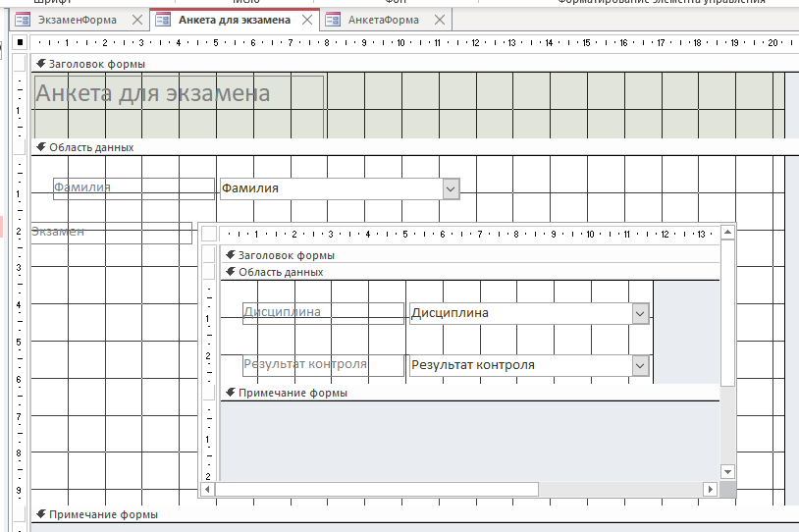Screen dimensions: 799x532
Task: Select the subform Область данных section bar
Action: pos(470,272)
